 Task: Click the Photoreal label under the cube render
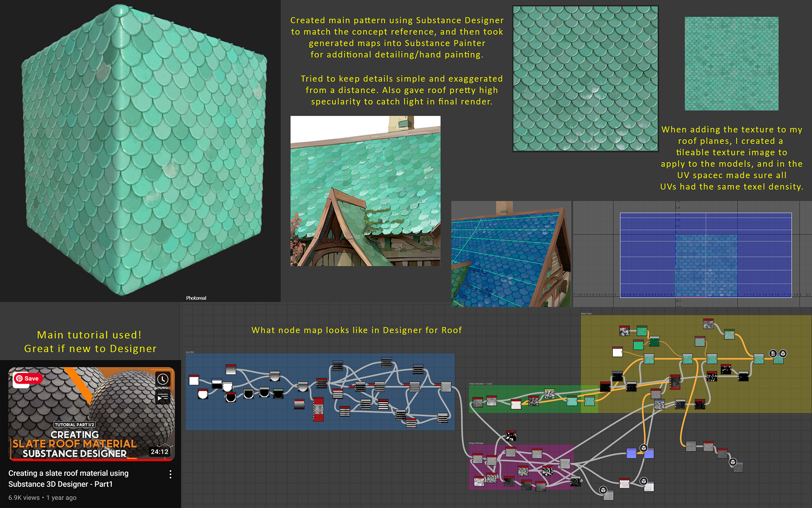(x=196, y=298)
